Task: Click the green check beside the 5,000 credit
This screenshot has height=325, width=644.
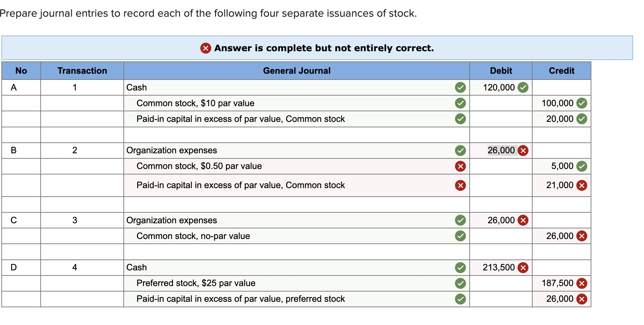Action: pyautogui.click(x=581, y=166)
